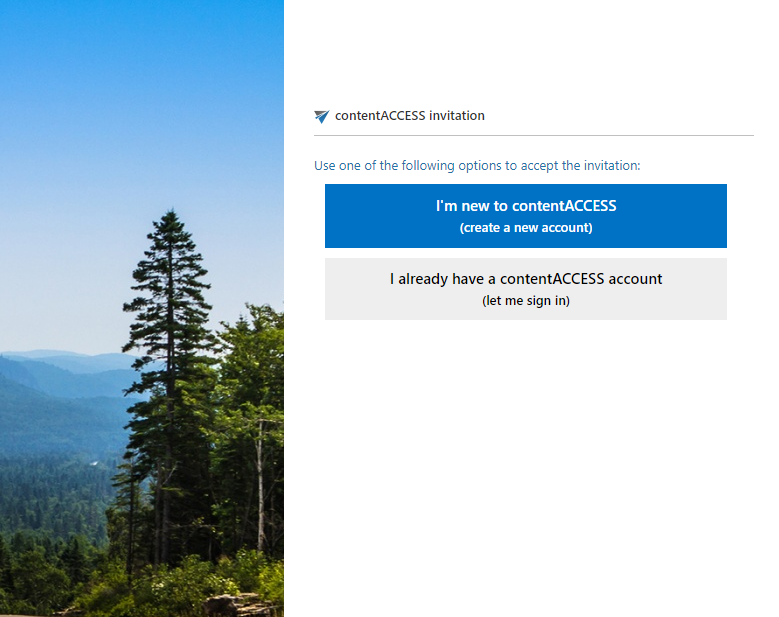Click the rocks at the bottom of the photo

238,605
